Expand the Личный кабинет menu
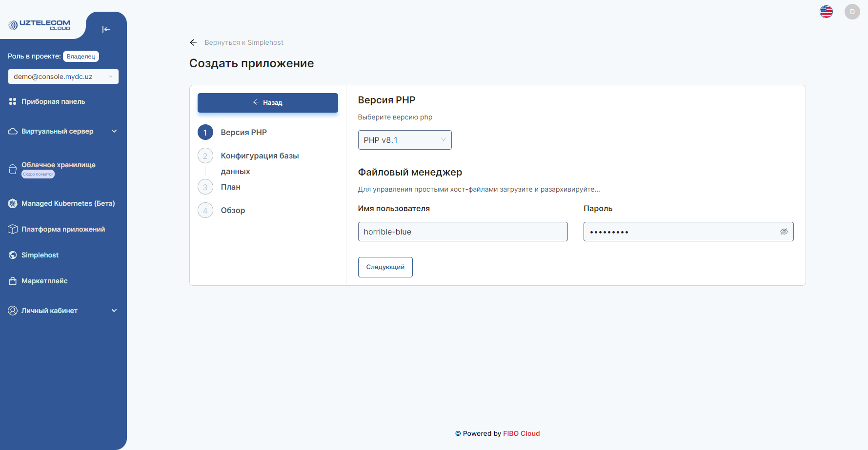Image resolution: width=868 pixels, height=450 pixels. click(114, 311)
